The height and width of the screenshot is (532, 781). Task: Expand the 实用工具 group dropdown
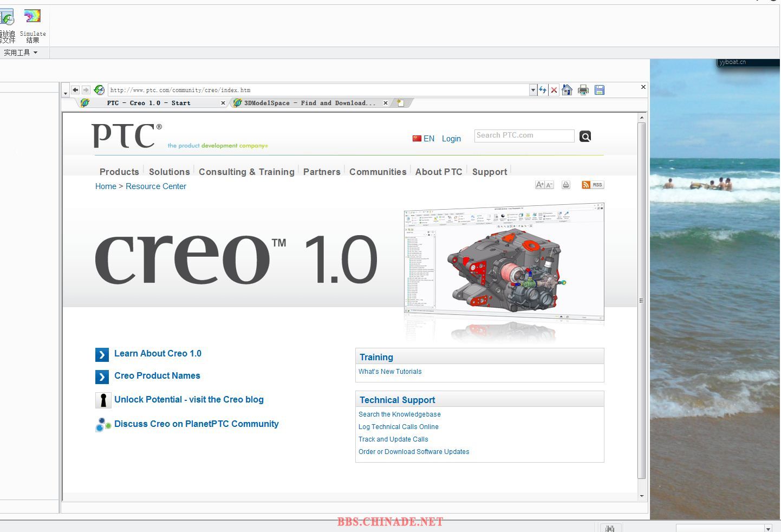pyautogui.click(x=21, y=53)
